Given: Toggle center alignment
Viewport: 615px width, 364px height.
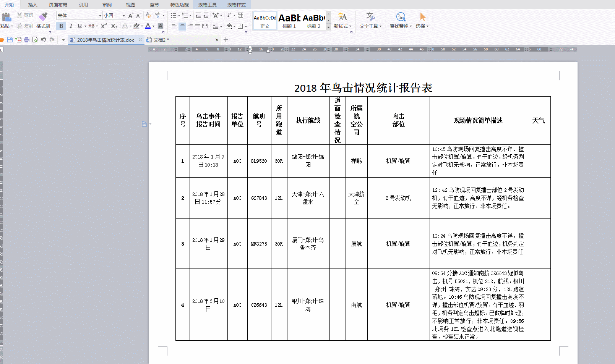Looking at the screenshot, I should pos(182,26).
